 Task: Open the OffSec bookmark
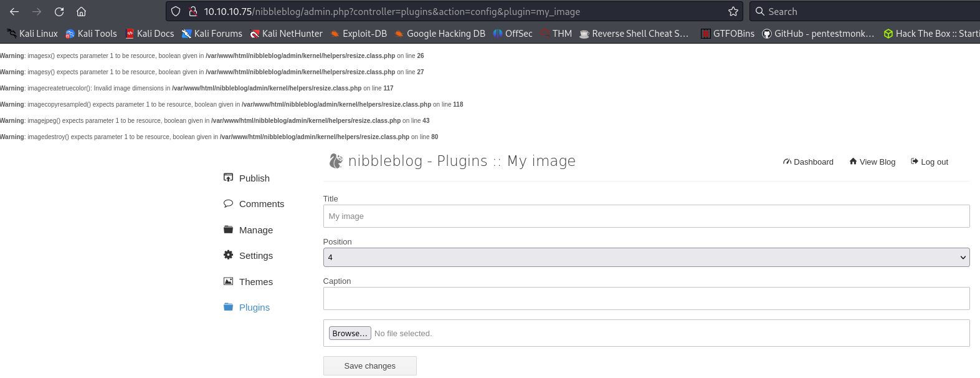513,34
